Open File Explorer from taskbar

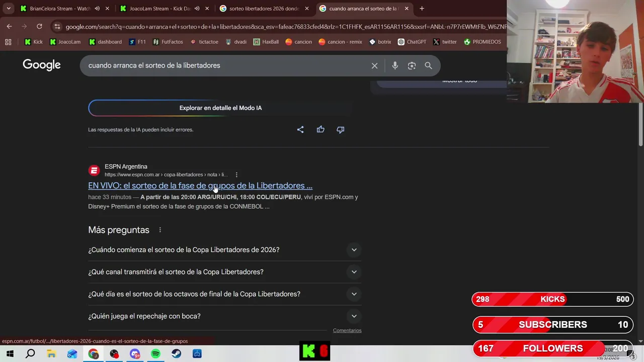(51, 354)
